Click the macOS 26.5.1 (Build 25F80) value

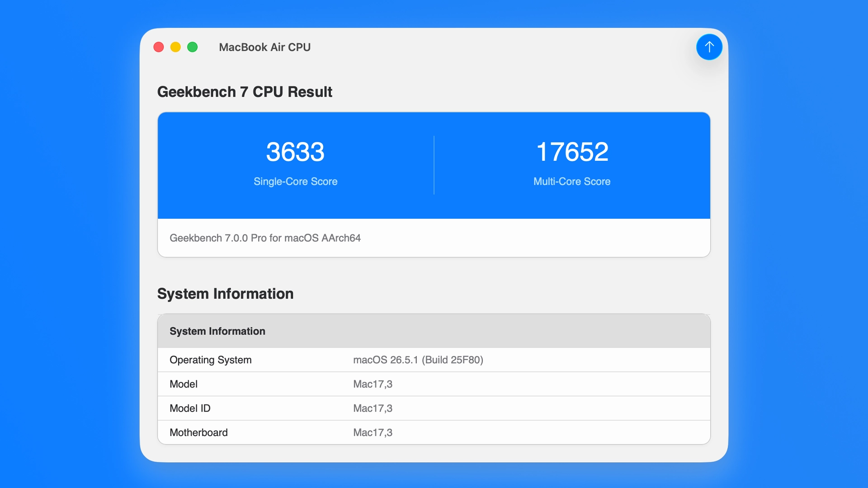click(x=418, y=360)
